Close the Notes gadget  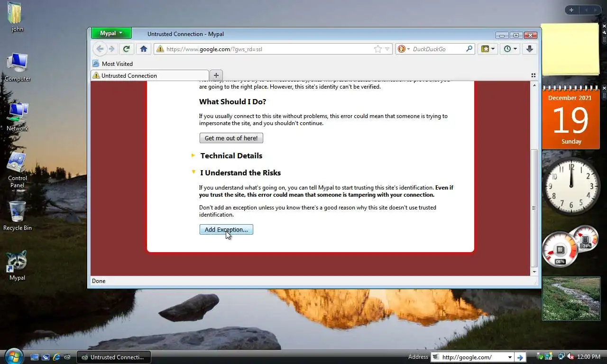tap(604, 25)
